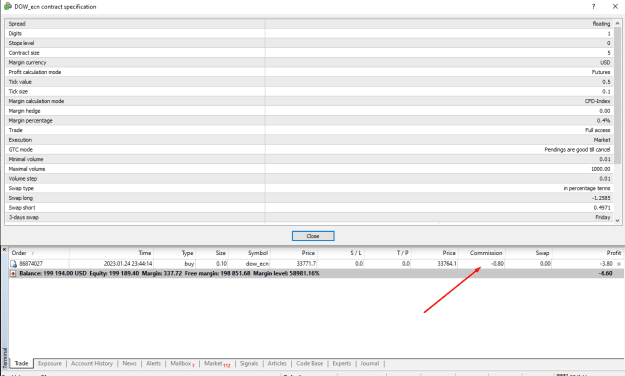The width and height of the screenshot is (625, 376).
Task: Click the current price 33764.1 cell
Action: [x=447, y=264]
